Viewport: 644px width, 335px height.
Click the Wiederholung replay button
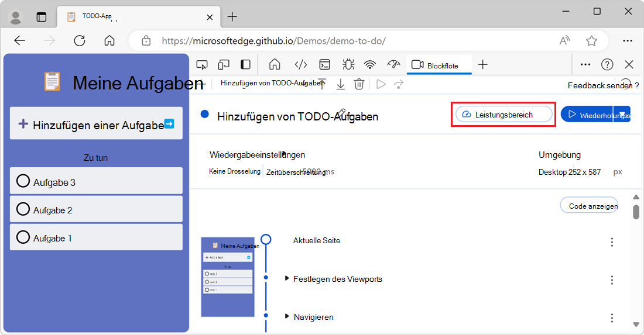[x=588, y=115]
